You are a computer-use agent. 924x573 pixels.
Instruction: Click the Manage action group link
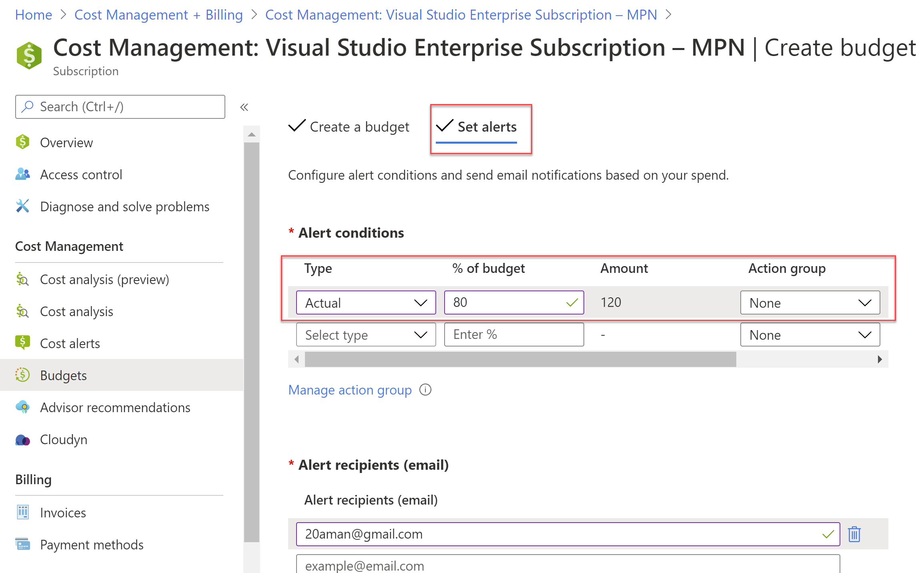point(350,390)
